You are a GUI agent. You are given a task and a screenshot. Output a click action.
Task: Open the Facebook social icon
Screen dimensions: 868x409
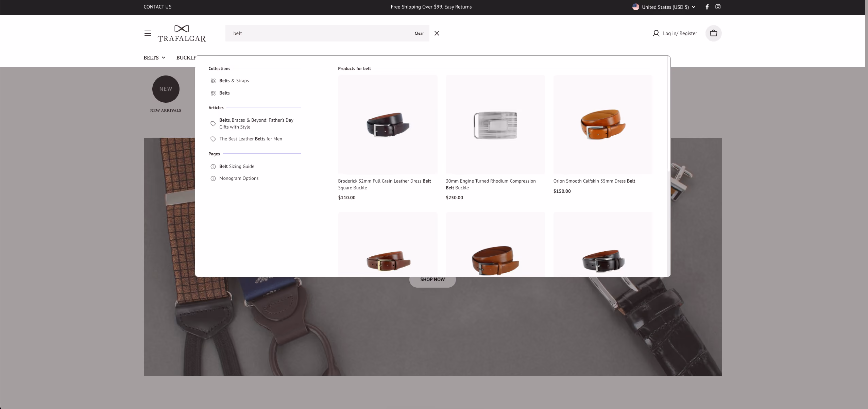[x=707, y=7]
